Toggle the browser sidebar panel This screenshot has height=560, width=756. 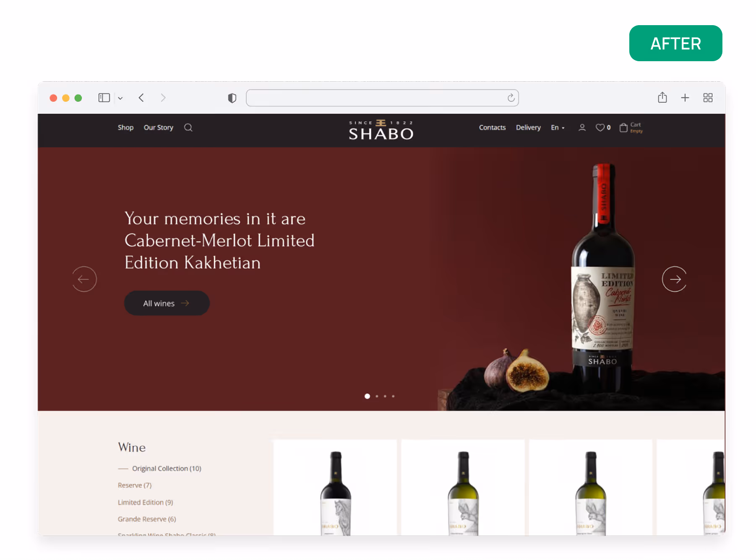pos(104,98)
